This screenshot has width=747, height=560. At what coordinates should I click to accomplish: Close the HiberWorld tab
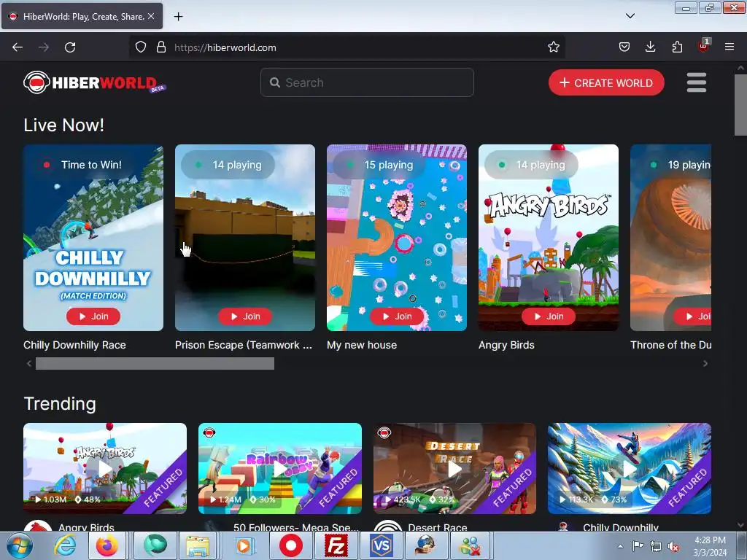pyautogui.click(x=151, y=16)
